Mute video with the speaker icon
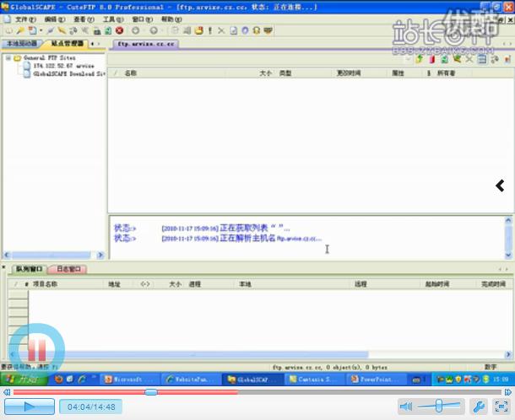The image size is (515, 420). pos(406,407)
